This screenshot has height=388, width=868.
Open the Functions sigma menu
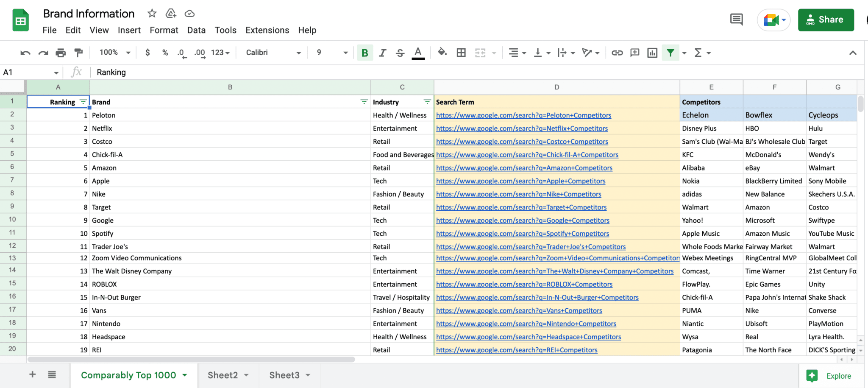[702, 53]
